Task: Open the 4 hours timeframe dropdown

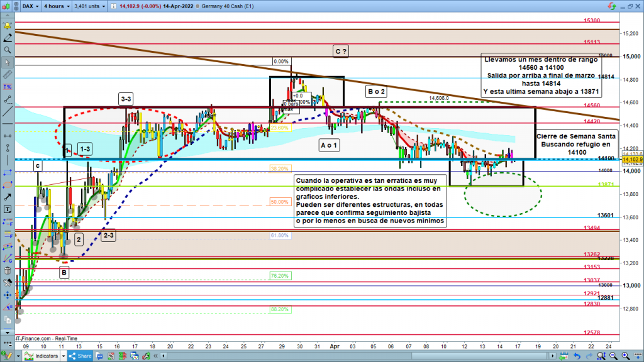Action: click(56, 6)
